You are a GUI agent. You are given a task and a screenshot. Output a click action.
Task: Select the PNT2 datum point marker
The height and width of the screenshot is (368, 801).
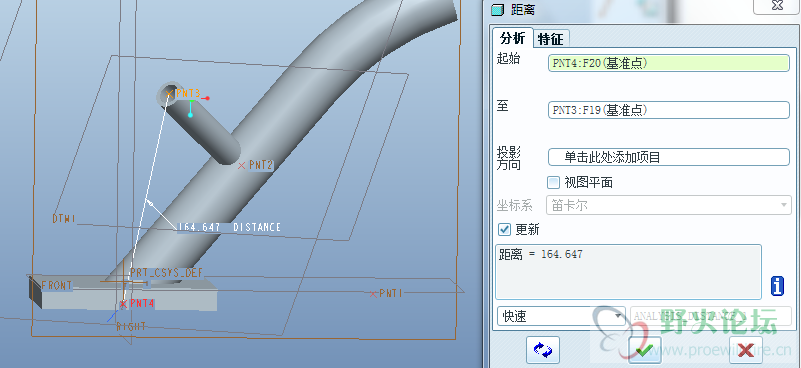242,165
